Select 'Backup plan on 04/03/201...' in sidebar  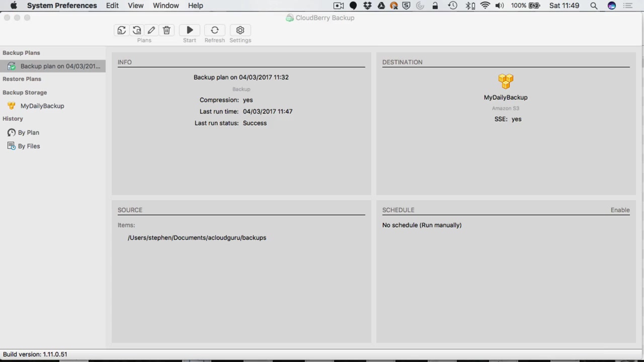53,66
